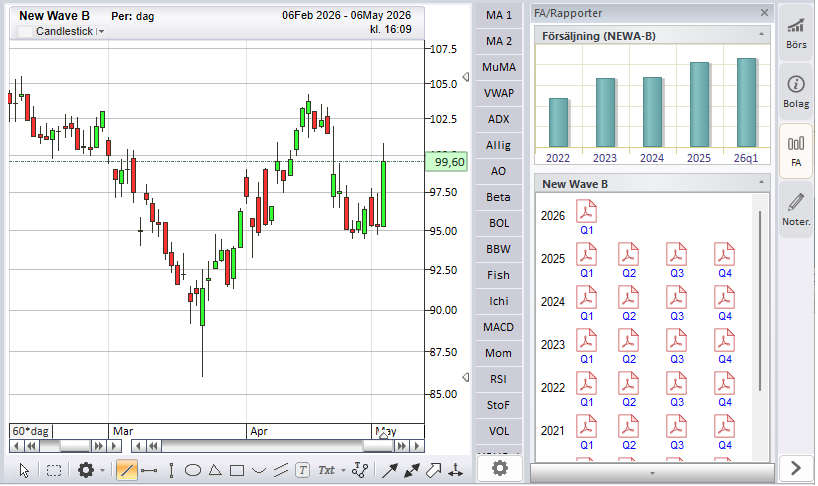Pick the double-headed arrow tool
The image size is (818, 486).
(x=412, y=470)
